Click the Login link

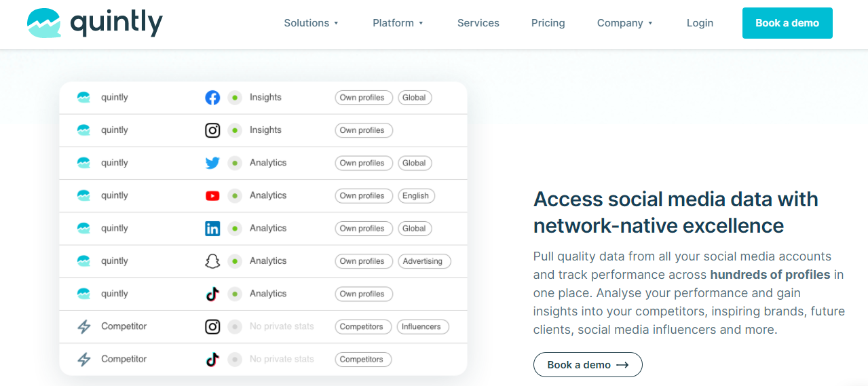coord(700,23)
